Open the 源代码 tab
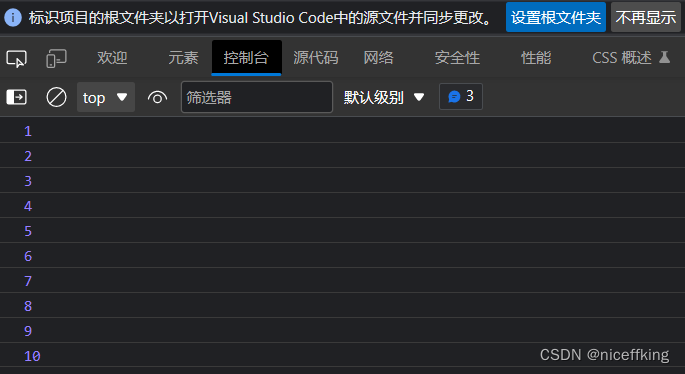This screenshot has width=685, height=374. [316, 58]
